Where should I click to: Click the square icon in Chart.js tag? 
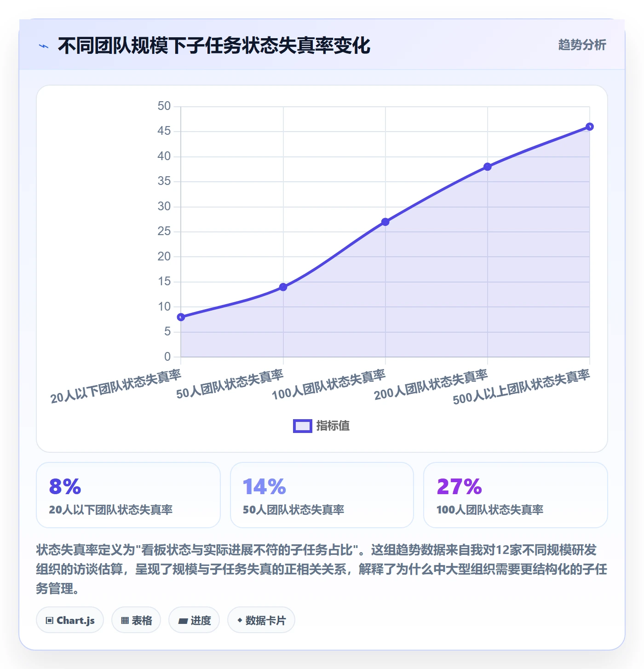click(50, 621)
